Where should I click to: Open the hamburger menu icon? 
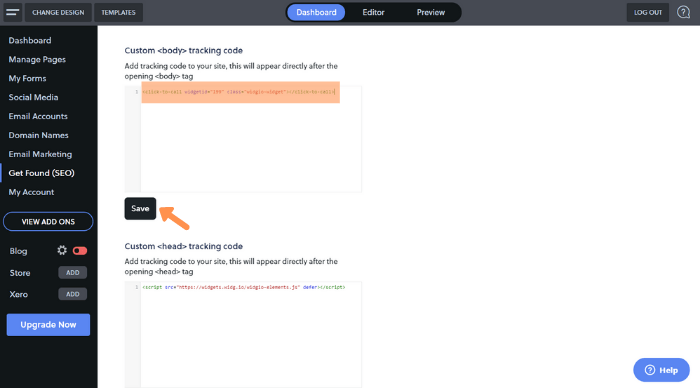pyautogui.click(x=12, y=12)
